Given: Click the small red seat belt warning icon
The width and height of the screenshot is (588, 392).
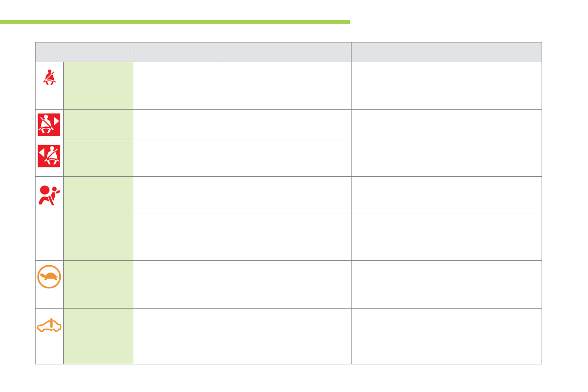Looking at the screenshot, I should 49,77.
